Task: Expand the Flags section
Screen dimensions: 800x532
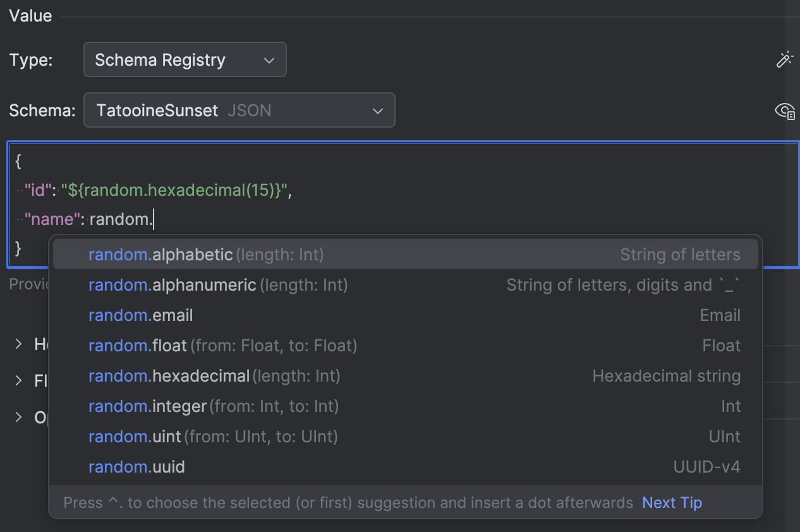Action: click(18, 380)
